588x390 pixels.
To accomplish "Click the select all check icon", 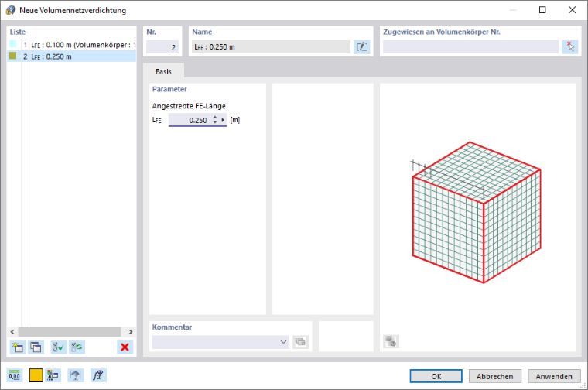I will [59, 347].
